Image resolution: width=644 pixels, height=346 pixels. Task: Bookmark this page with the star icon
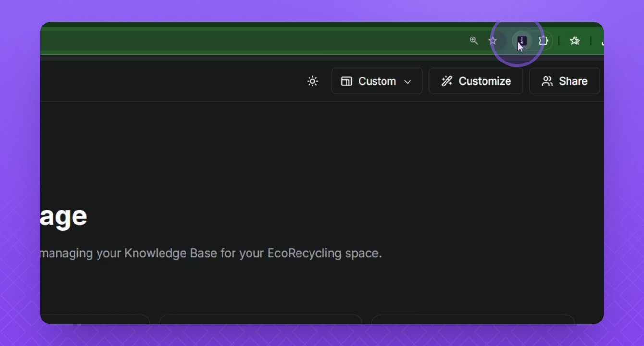tap(493, 41)
